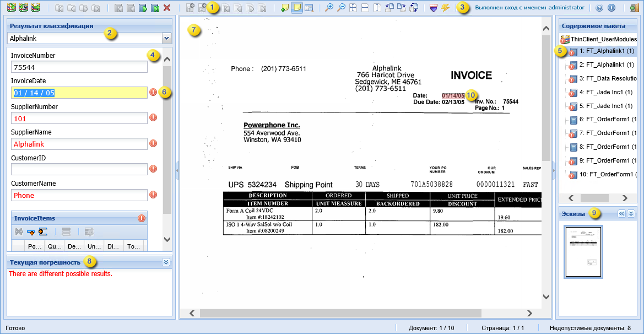This screenshot has width=644, height=334.
Task: Open help via the question mark icon
Action: click(599, 8)
